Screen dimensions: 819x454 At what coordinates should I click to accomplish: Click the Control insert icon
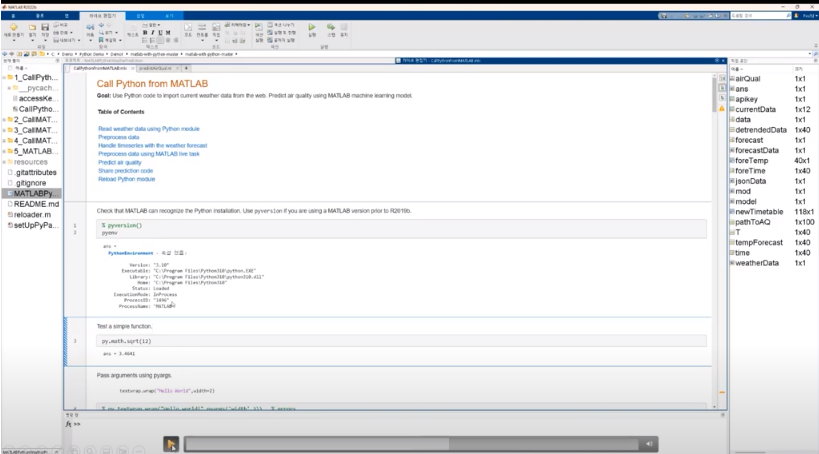click(202, 27)
